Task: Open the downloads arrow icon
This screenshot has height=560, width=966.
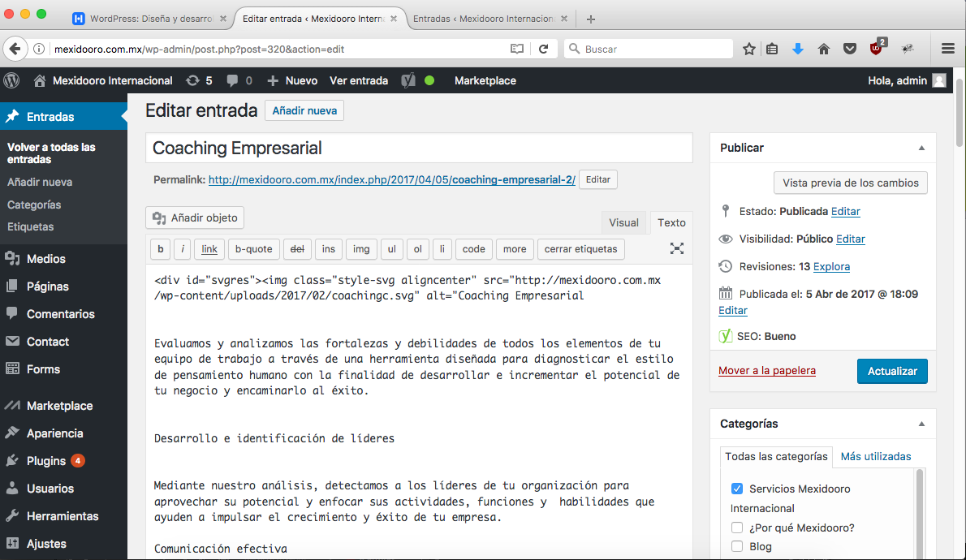Action: 798,49
